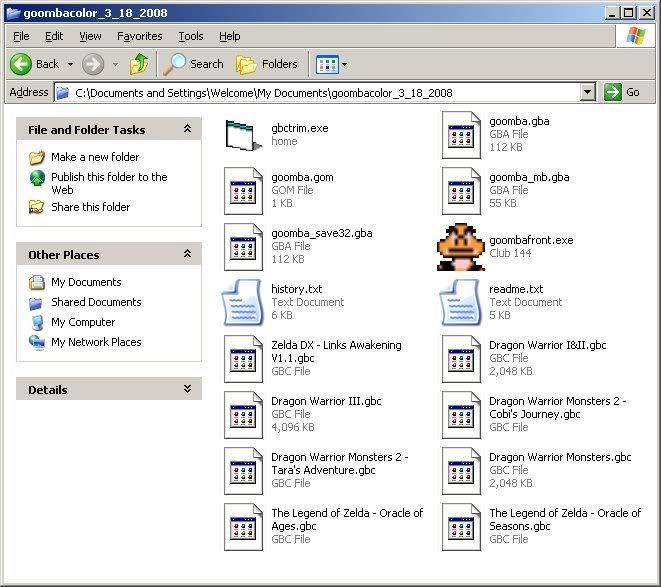Open the Back history dropdown arrow
The width and height of the screenshot is (661, 587).
click(70, 65)
